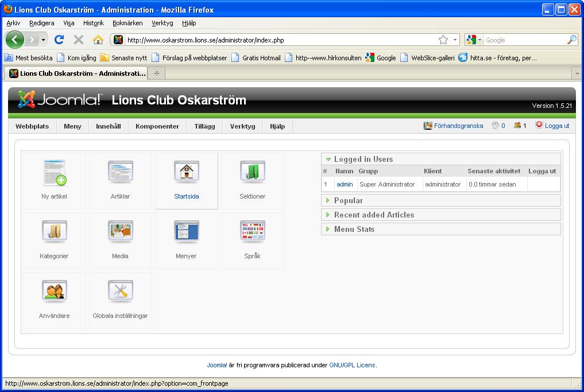The width and height of the screenshot is (584, 392).
Task: Bookmark the page with the star icon
Action: pos(443,40)
